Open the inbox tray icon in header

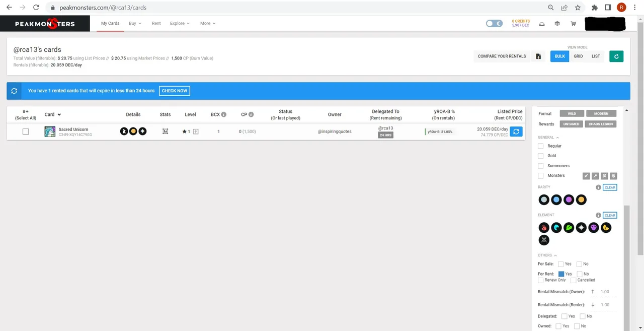[x=542, y=24]
